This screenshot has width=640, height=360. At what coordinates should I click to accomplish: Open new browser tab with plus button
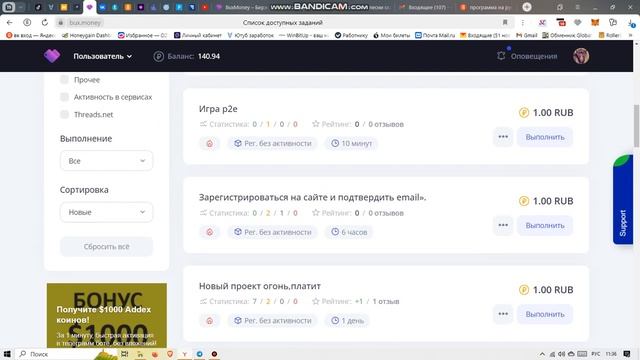tap(527, 7)
